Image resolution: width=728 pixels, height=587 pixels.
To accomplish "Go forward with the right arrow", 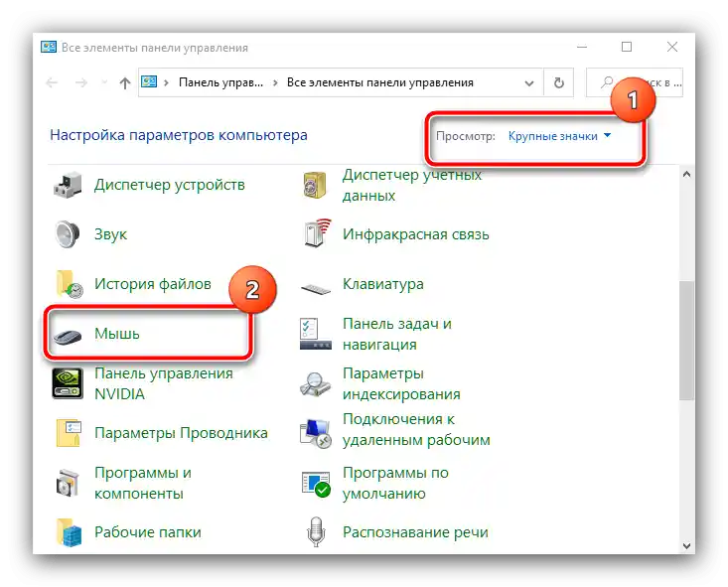I will [81, 83].
